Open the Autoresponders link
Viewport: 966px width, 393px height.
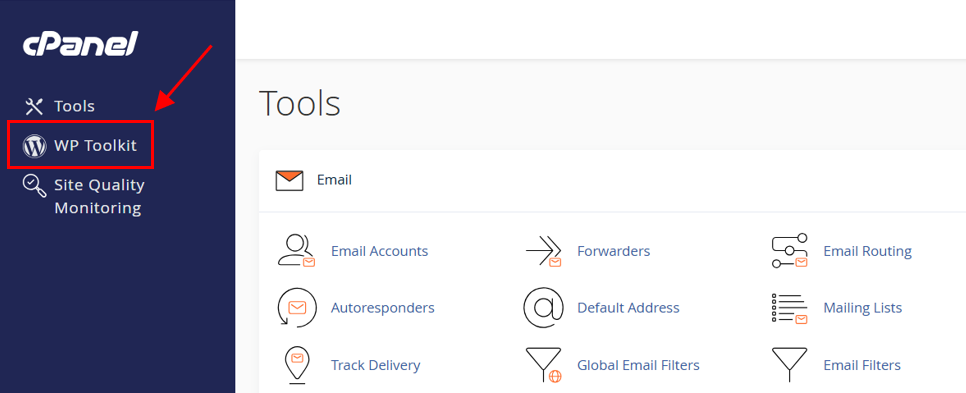(x=383, y=307)
